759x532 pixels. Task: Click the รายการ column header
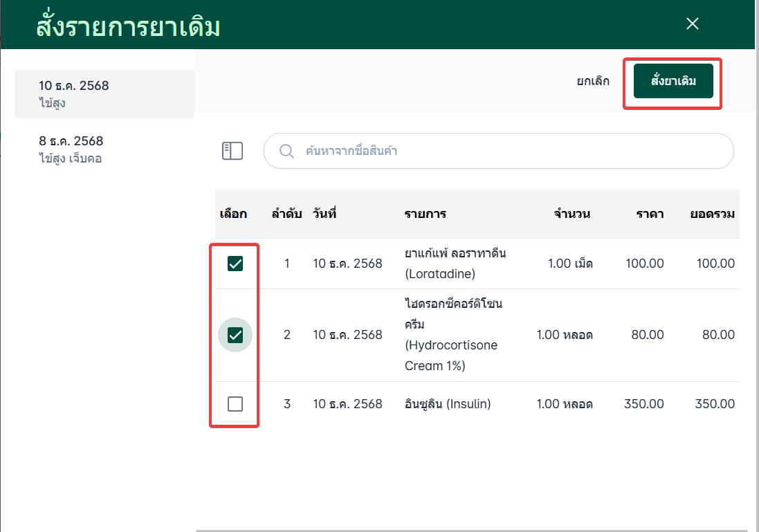(425, 214)
